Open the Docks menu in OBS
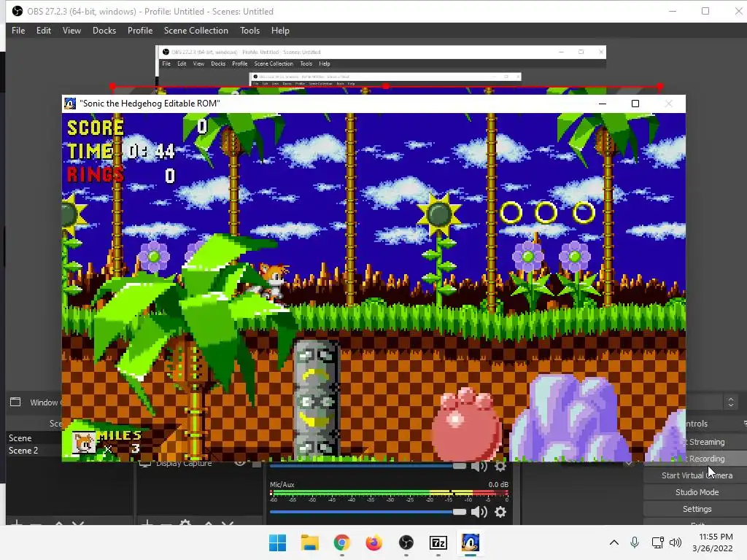Screen dimensions: 747x560 click(x=104, y=31)
